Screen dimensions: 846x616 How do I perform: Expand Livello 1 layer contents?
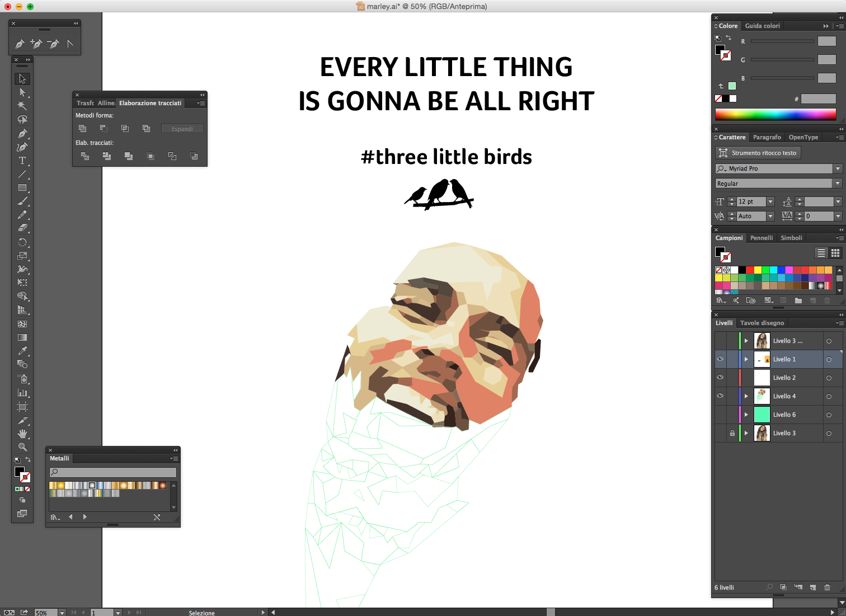coord(746,359)
